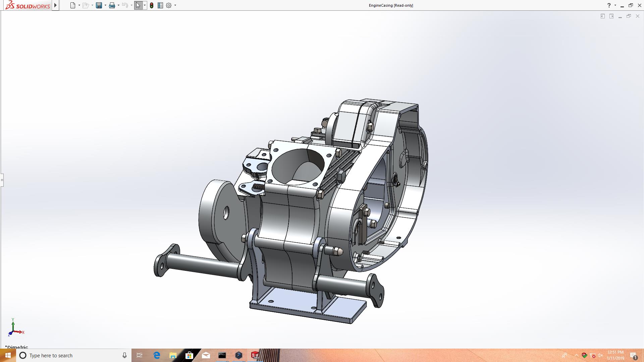
Task: Click the Select cursor tool
Action: point(138,5)
